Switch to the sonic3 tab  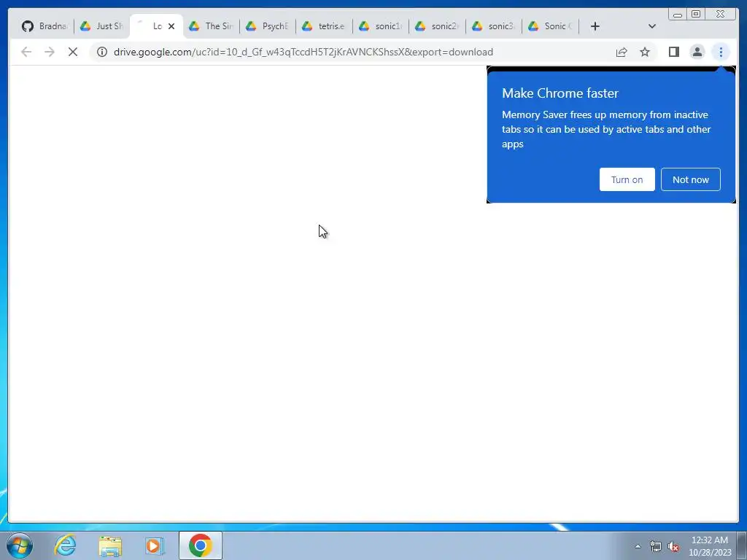[494, 26]
